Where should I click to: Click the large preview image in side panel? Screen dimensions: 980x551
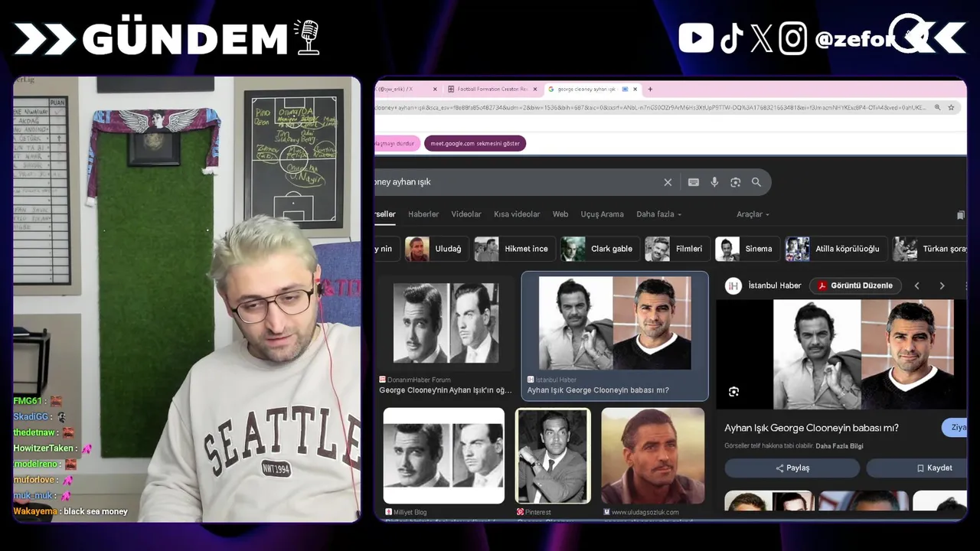[863, 354]
